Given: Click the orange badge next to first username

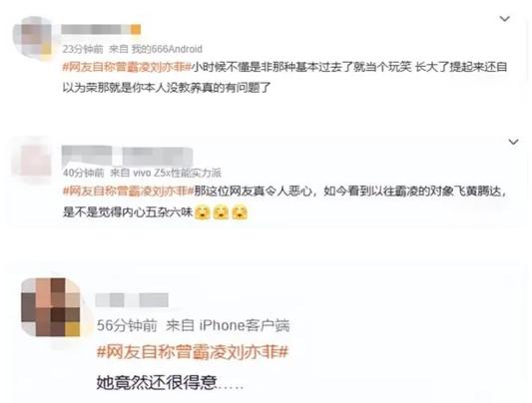Looking at the screenshot, I should point(136,30).
